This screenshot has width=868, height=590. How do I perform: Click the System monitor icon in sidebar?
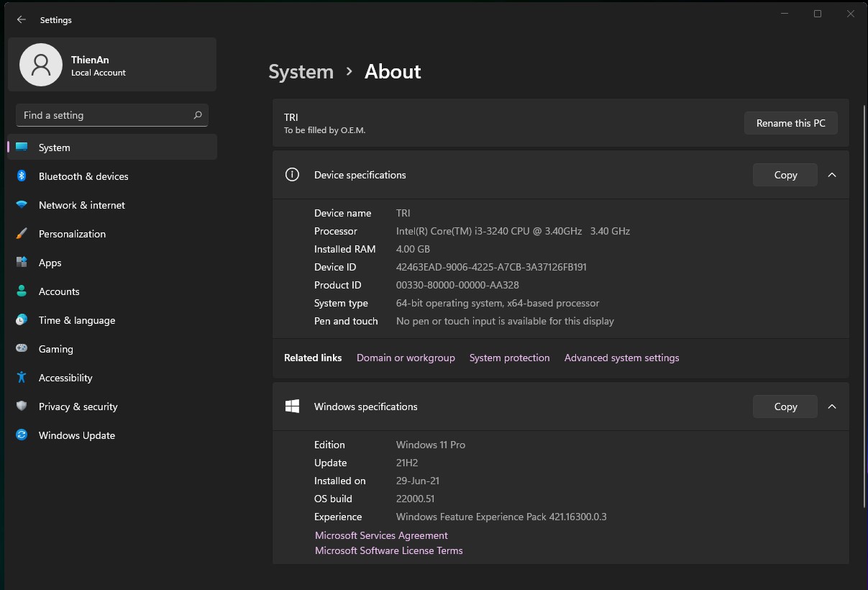point(22,147)
